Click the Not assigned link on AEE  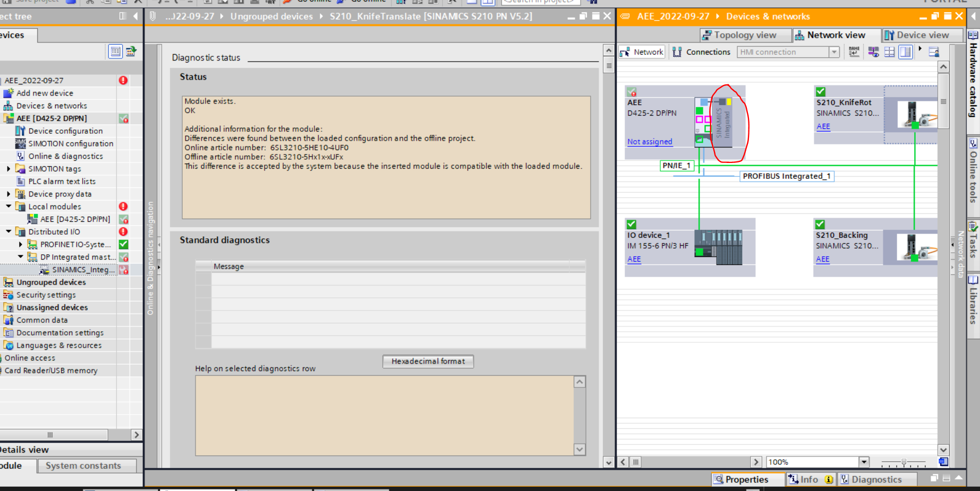pyautogui.click(x=650, y=142)
